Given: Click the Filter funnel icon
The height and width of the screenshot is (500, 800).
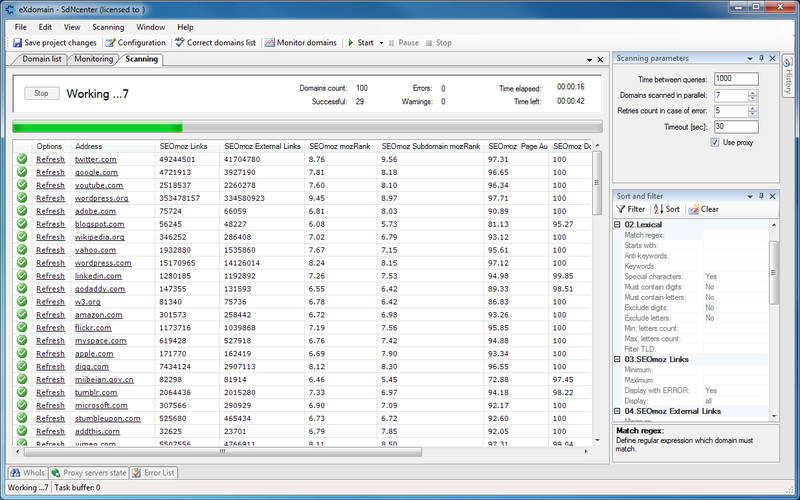Looking at the screenshot, I should [x=621, y=209].
